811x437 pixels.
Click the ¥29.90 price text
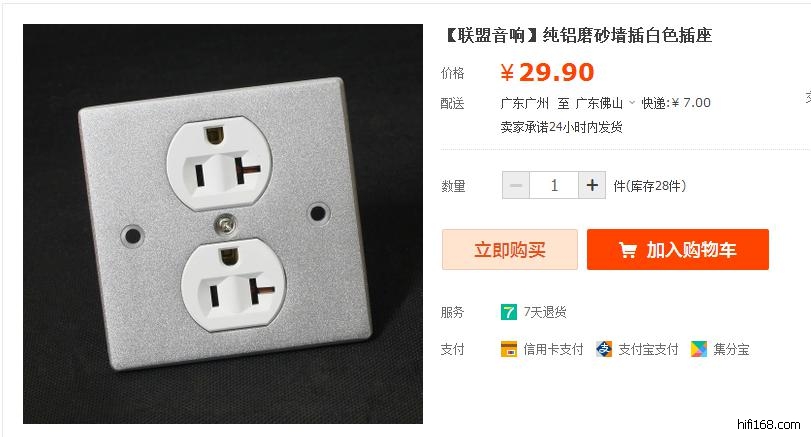click(x=547, y=72)
